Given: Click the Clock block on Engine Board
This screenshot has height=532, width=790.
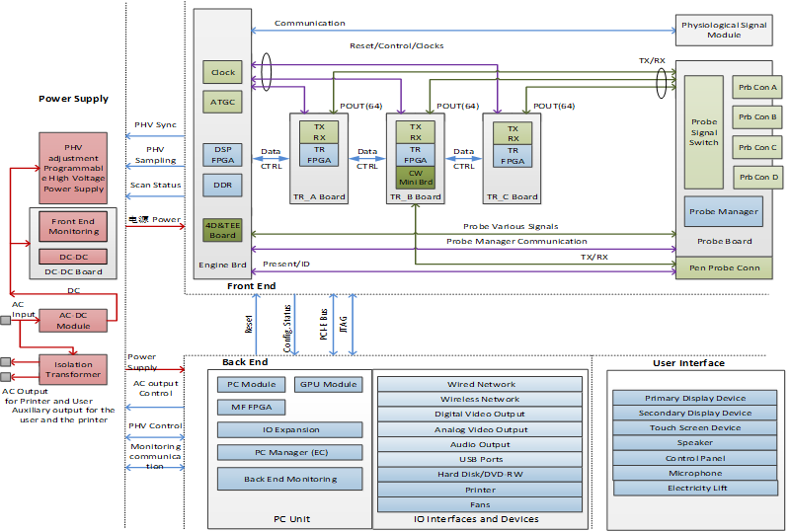Looking at the screenshot, I should (x=223, y=72).
